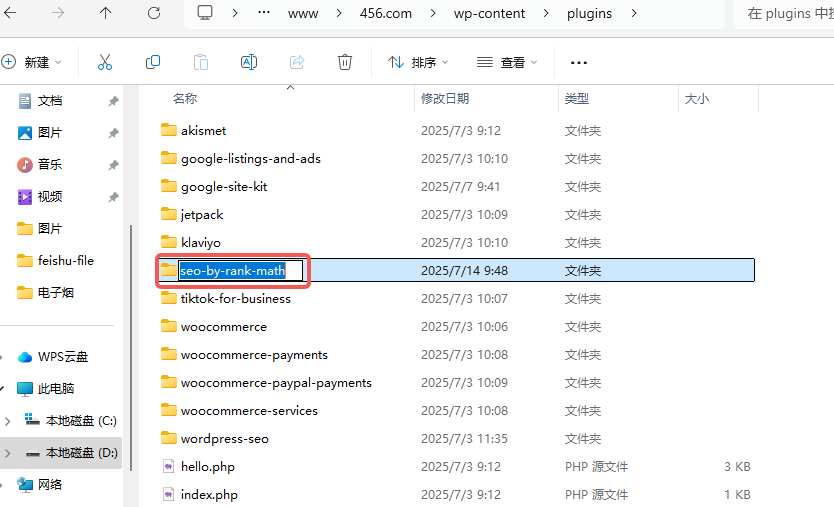The height and width of the screenshot is (507, 834).
Task: Unpin the 音乐 quick access item
Action: (113, 165)
